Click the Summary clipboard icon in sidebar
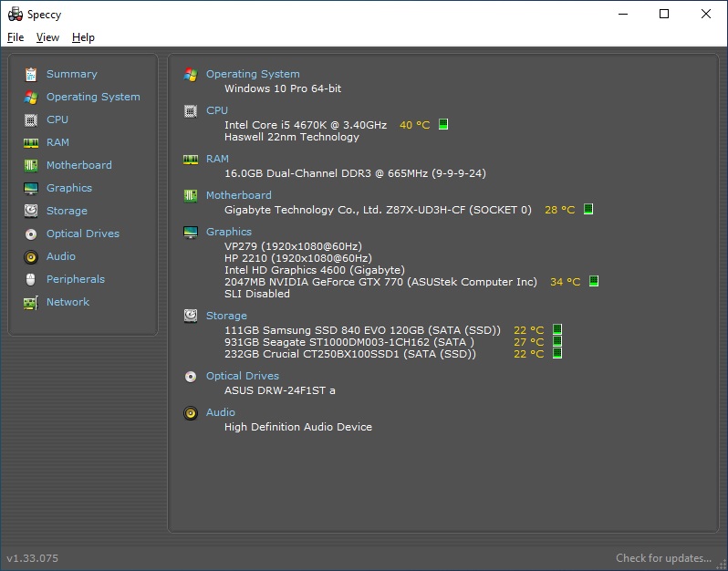 point(31,75)
